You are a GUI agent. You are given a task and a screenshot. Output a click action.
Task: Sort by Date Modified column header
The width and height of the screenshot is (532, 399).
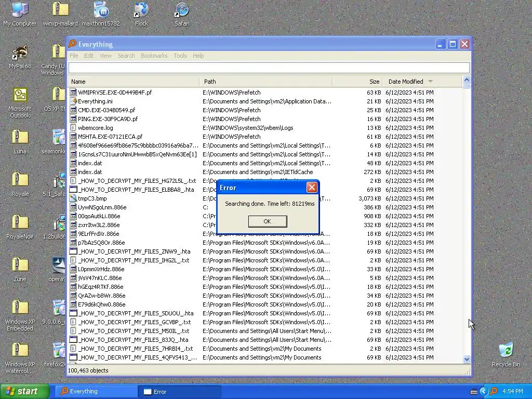pos(422,82)
